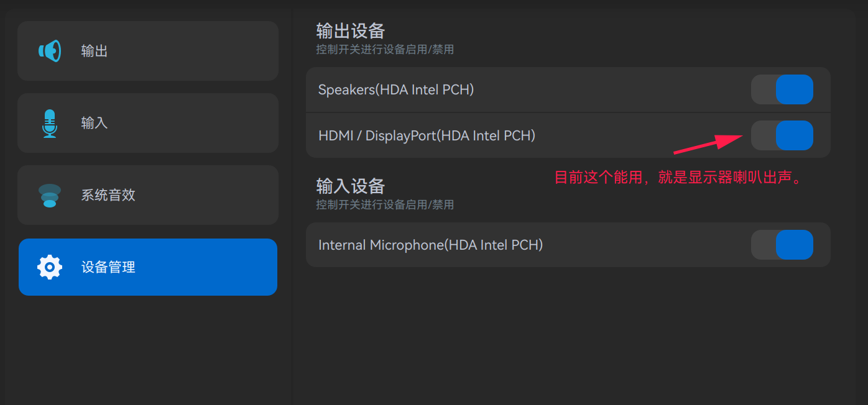Screen dimensions: 868x405
Task: Click the microphone icon beside 输入
Action: [49, 122]
